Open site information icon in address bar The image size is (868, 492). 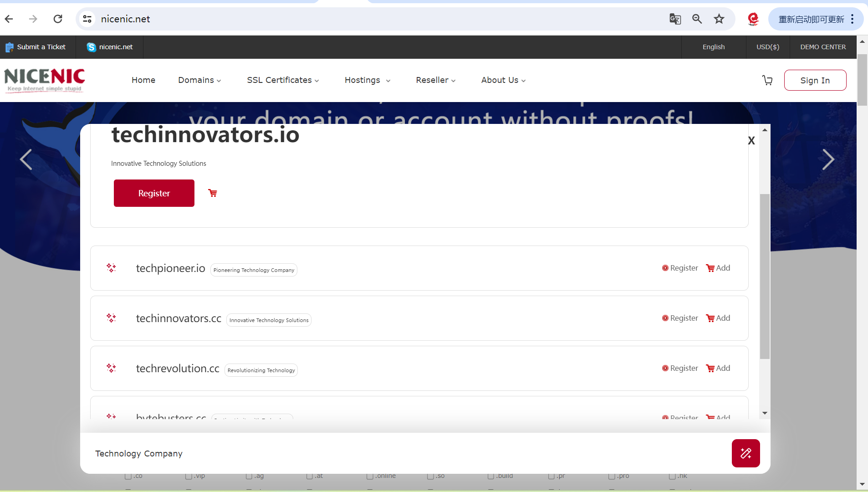[87, 19]
